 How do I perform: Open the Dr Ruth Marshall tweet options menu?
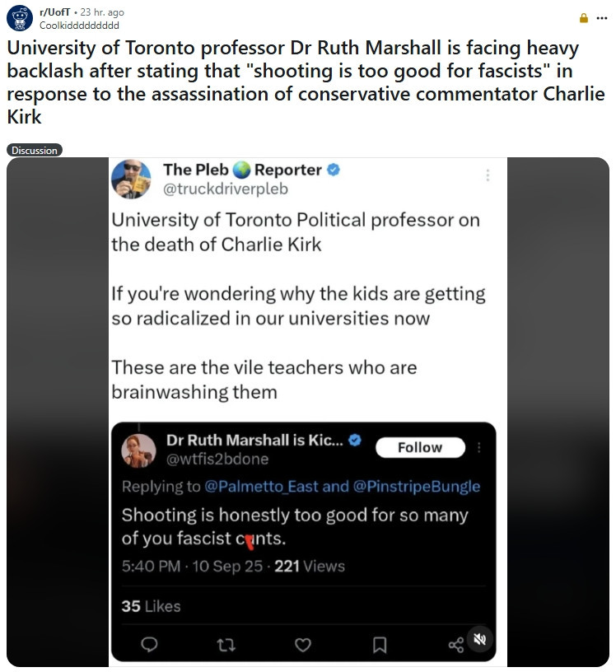[x=480, y=447]
